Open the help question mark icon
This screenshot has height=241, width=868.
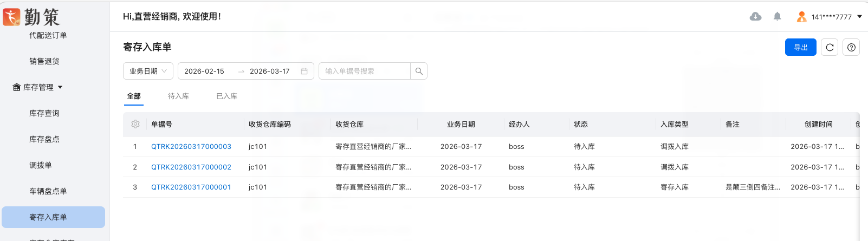(x=851, y=48)
